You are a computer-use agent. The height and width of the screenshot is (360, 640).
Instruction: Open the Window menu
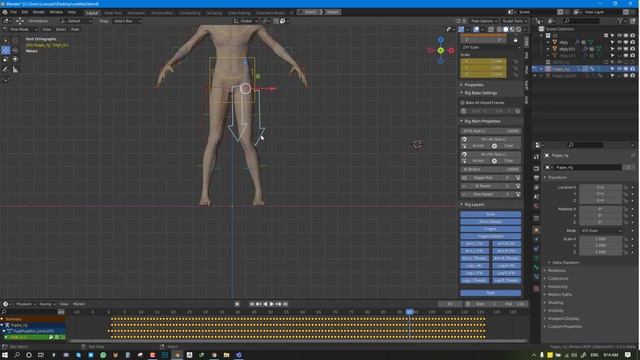click(x=56, y=12)
